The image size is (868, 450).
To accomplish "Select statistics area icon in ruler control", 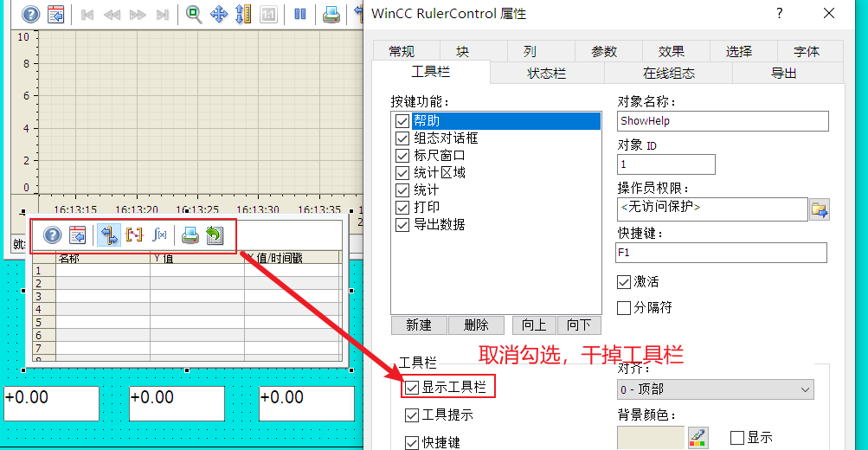I will [x=134, y=235].
